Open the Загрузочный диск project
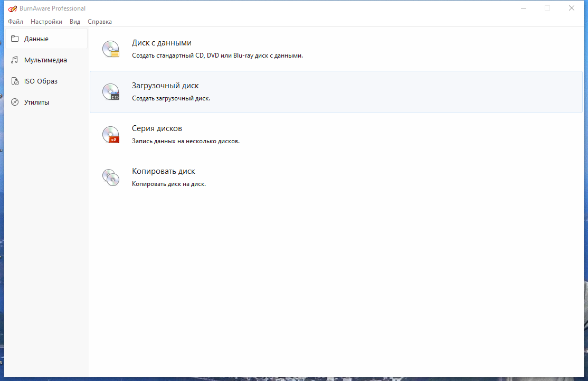The height and width of the screenshot is (381, 588). (336, 92)
